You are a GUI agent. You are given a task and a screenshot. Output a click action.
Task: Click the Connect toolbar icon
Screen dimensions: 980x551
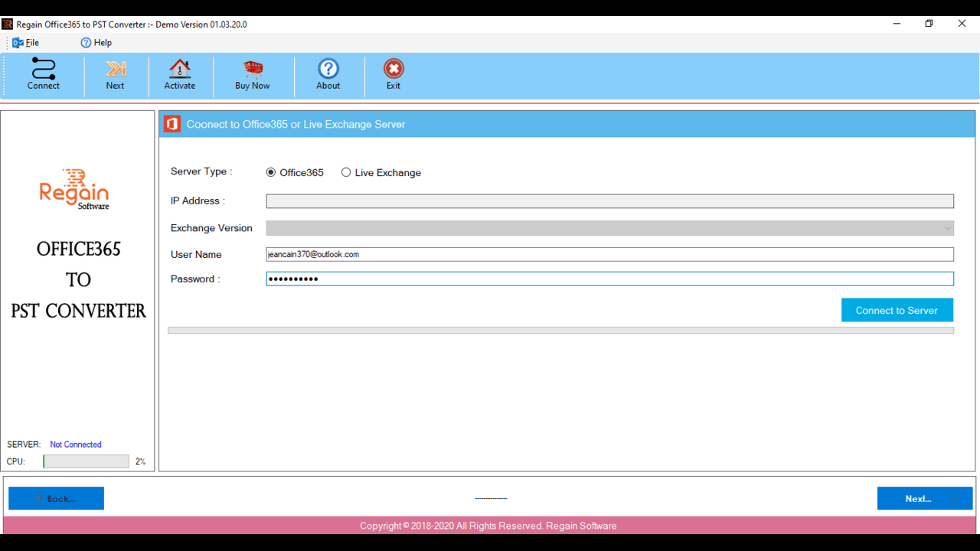point(43,74)
